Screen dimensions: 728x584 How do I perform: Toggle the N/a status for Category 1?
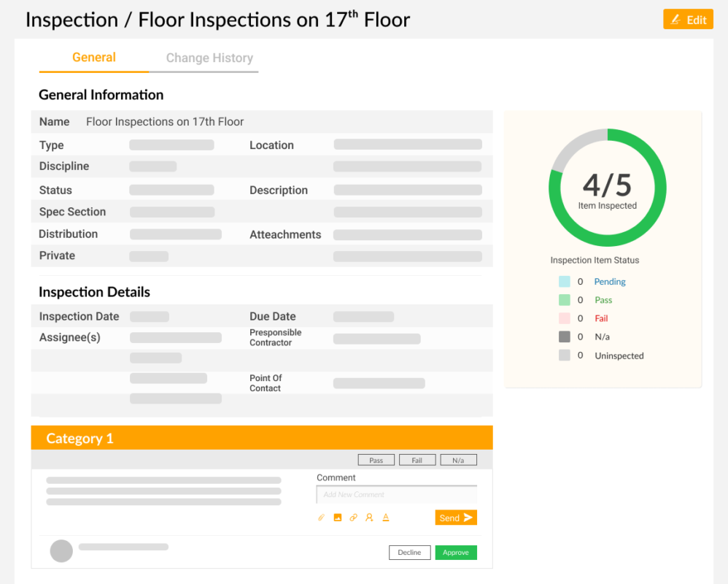click(458, 459)
